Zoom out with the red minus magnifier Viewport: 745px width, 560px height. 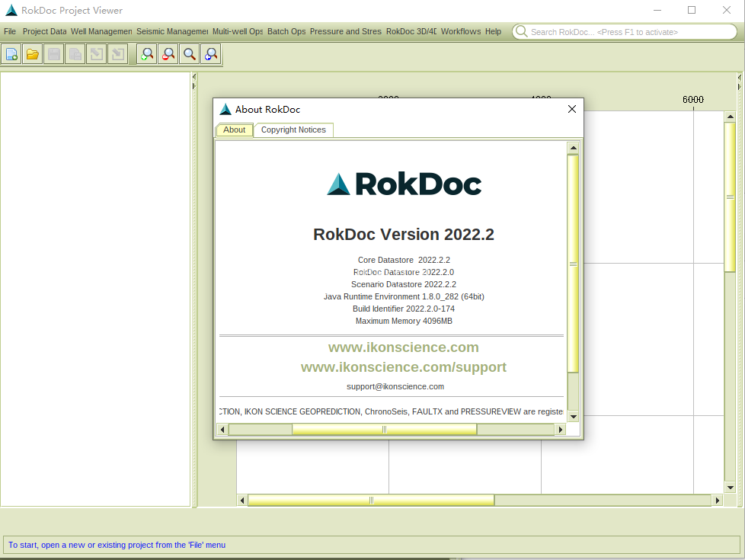[168, 54]
